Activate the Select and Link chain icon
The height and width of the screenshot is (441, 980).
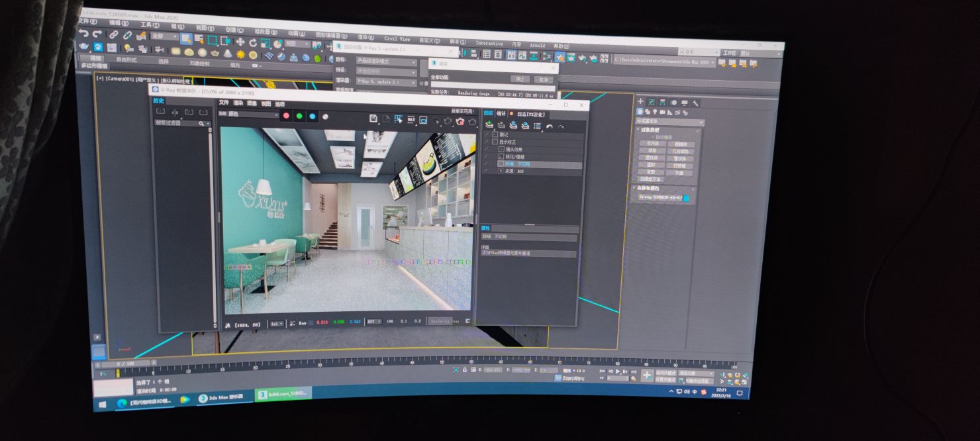pos(114,34)
